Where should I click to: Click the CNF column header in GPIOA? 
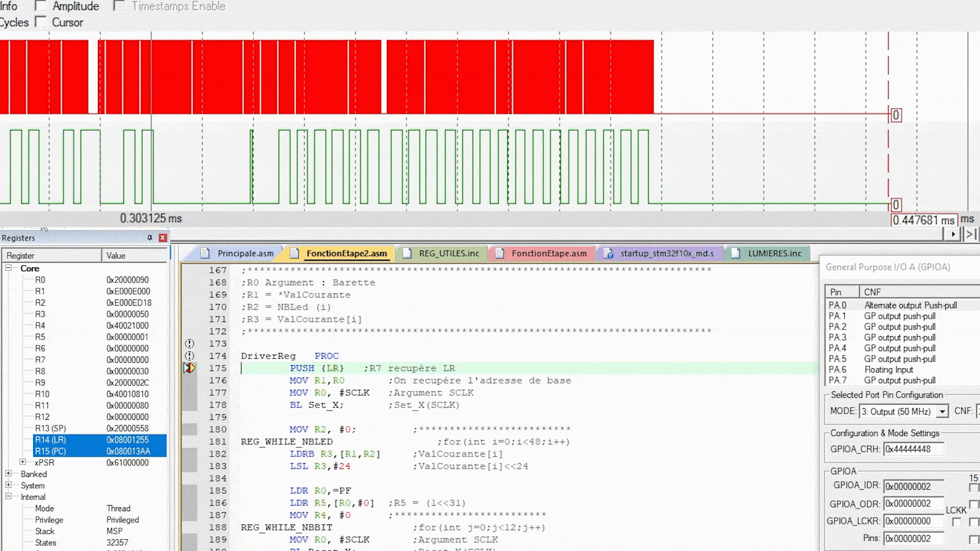[x=920, y=292]
